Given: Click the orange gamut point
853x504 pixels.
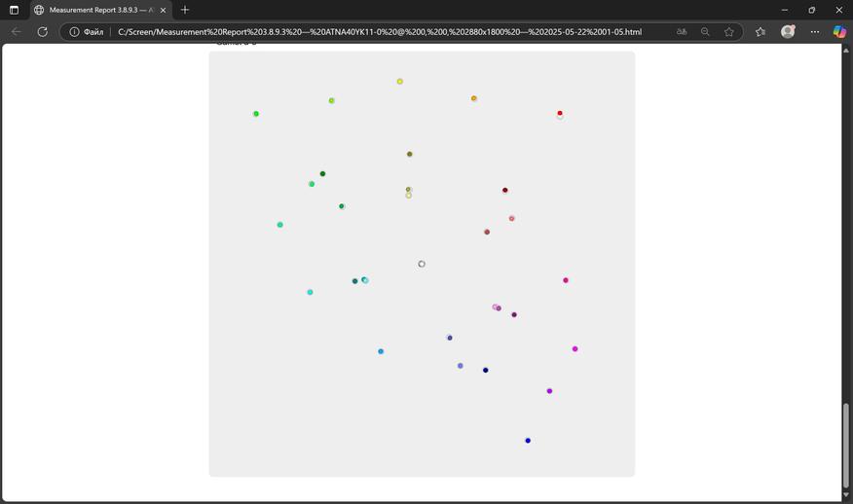Looking at the screenshot, I should point(474,98).
